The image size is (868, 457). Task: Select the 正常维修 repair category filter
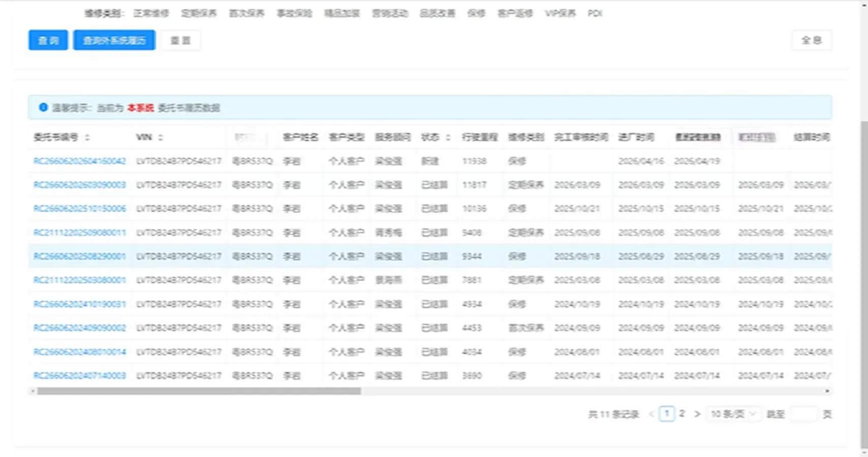tap(151, 13)
